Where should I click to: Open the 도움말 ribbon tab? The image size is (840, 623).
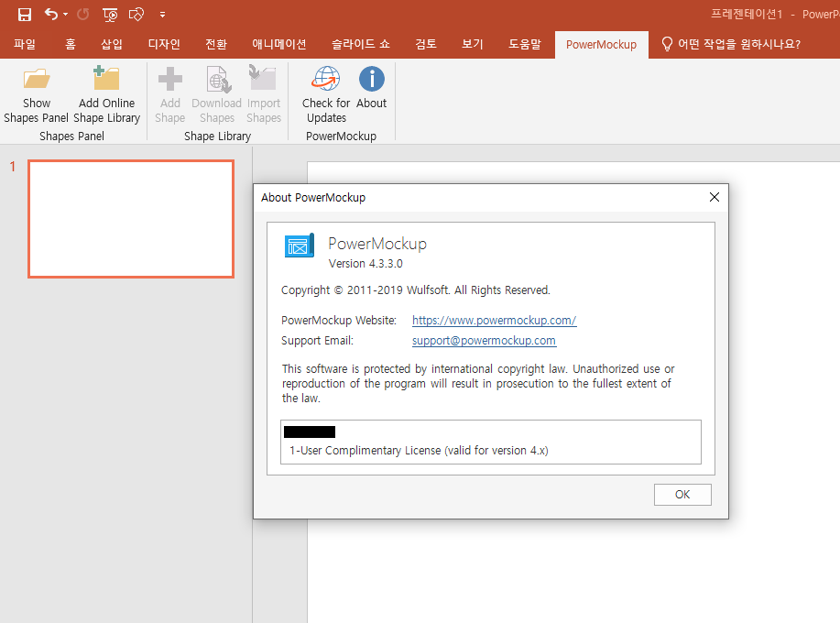[x=525, y=45]
